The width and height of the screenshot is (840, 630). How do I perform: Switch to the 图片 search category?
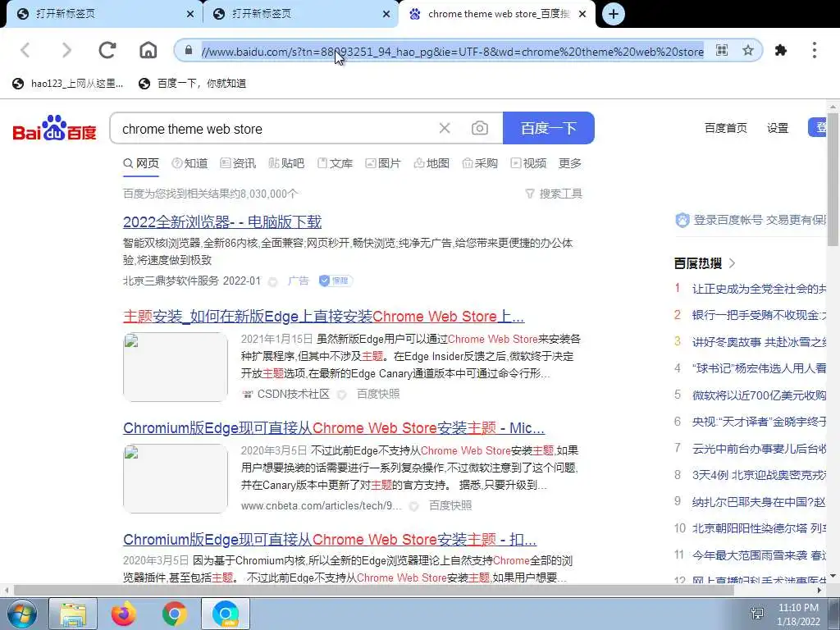pyautogui.click(x=383, y=163)
